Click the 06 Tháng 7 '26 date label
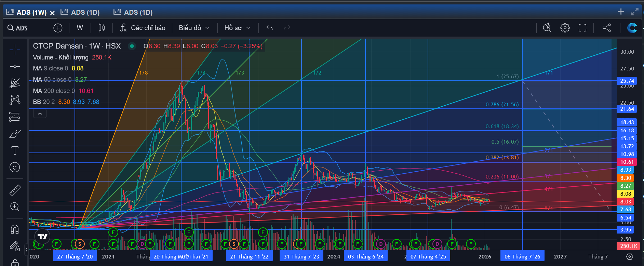 pyautogui.click(x=522, y=256)
